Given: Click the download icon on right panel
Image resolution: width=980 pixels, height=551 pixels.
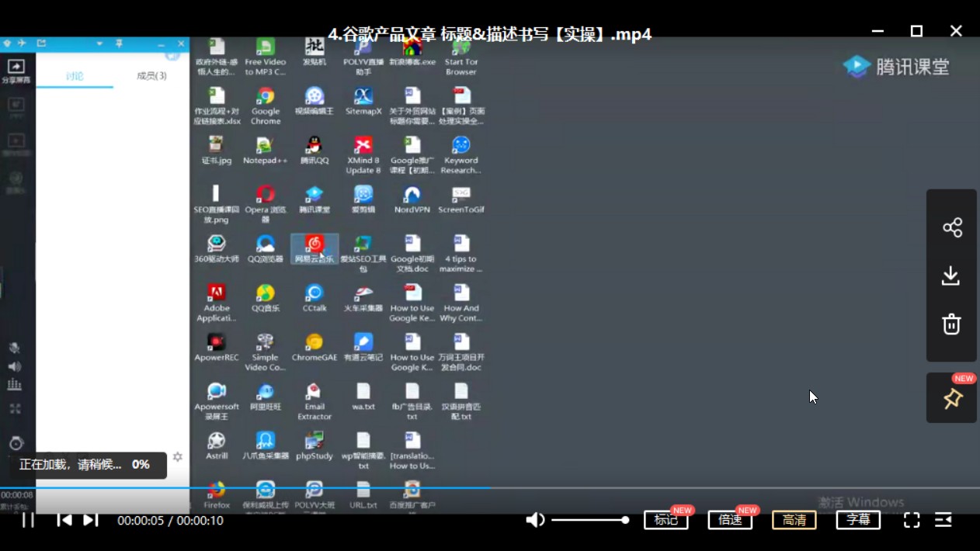Looking at the screenshot, I should point(951,275).
